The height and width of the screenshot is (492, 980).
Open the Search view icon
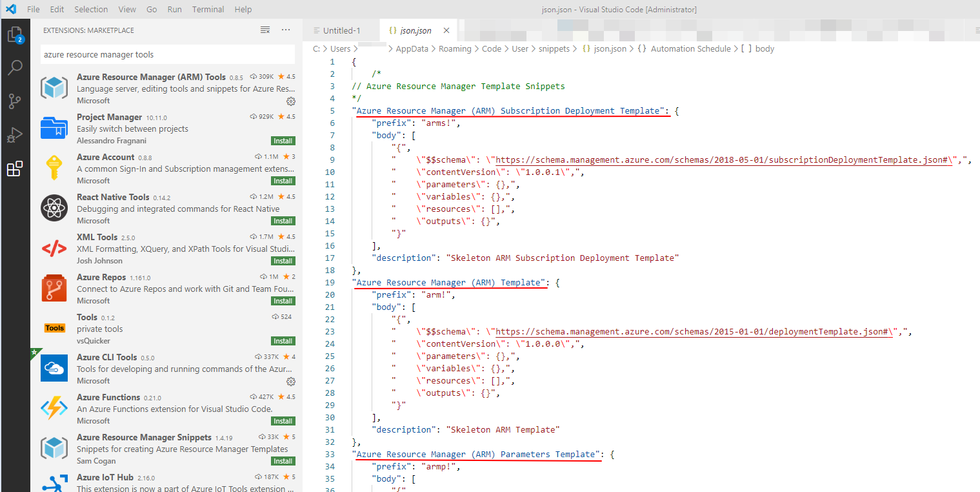[x=15, y=68]
